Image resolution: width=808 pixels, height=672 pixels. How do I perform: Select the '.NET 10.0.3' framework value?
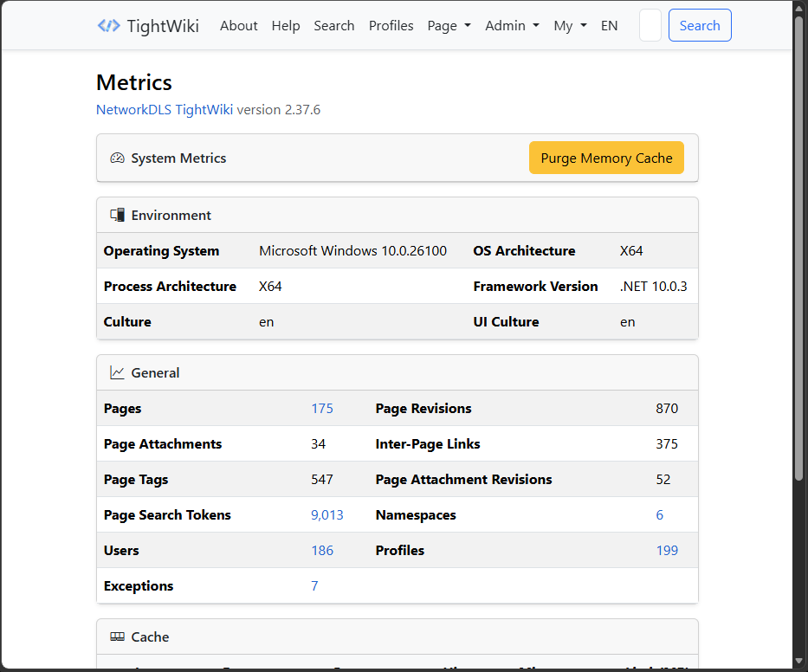[x=653, y=287]
